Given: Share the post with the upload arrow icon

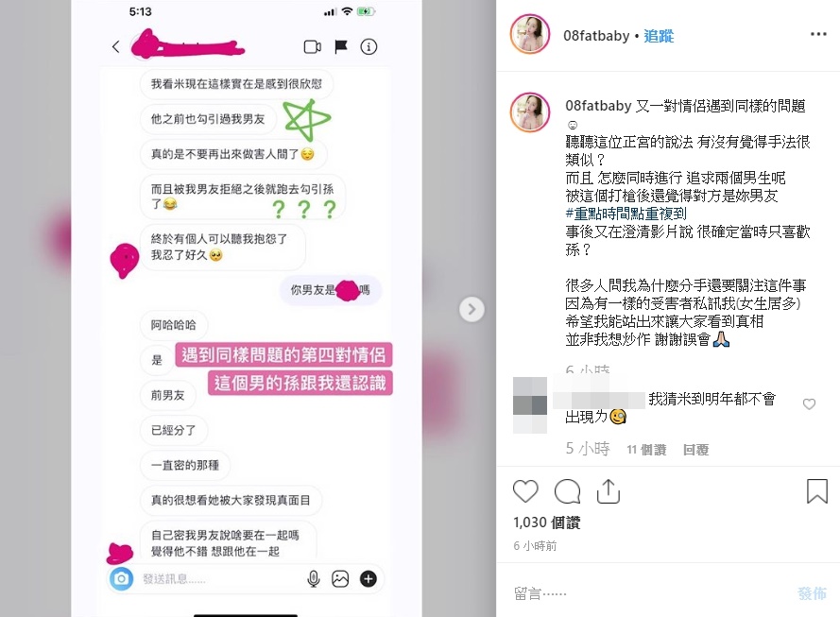Looking at the screenshot, I should click(609, 491).
